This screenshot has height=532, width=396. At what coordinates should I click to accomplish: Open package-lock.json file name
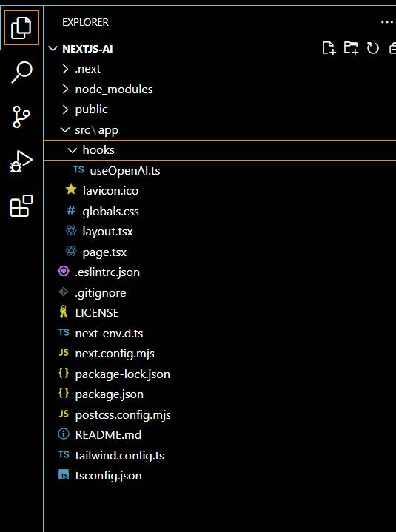coord(123,374)
